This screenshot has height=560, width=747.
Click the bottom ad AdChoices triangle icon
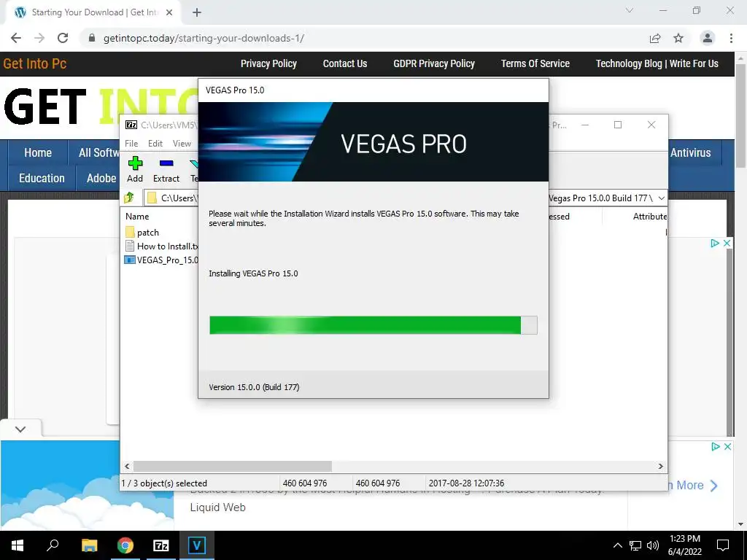(x=715, y=447)
